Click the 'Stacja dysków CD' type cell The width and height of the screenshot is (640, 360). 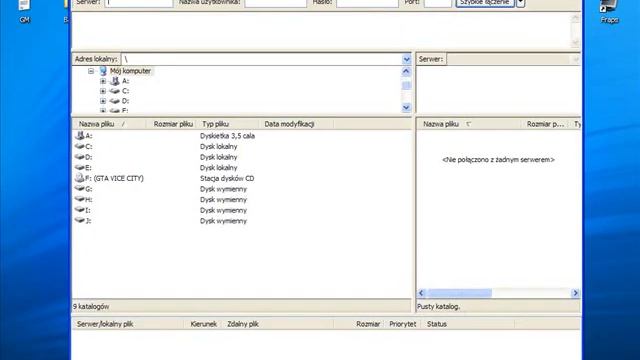(x=227, y=178)
